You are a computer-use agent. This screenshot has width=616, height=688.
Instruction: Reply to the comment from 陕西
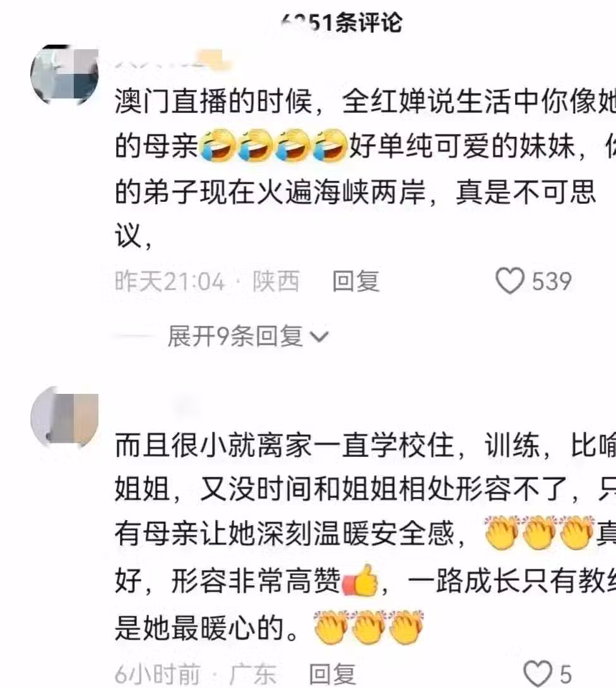click(x=355, y=281)
